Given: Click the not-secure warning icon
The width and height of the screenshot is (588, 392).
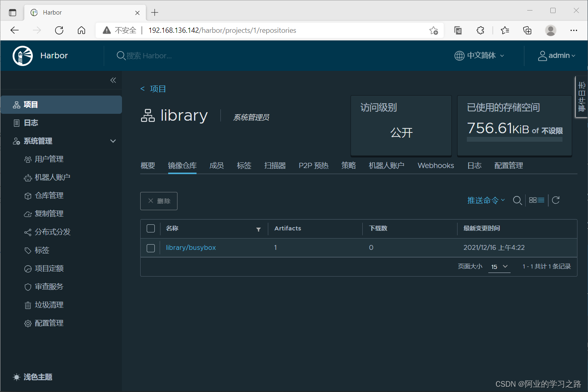Looking at the screenshot, I should pos(107,30).
